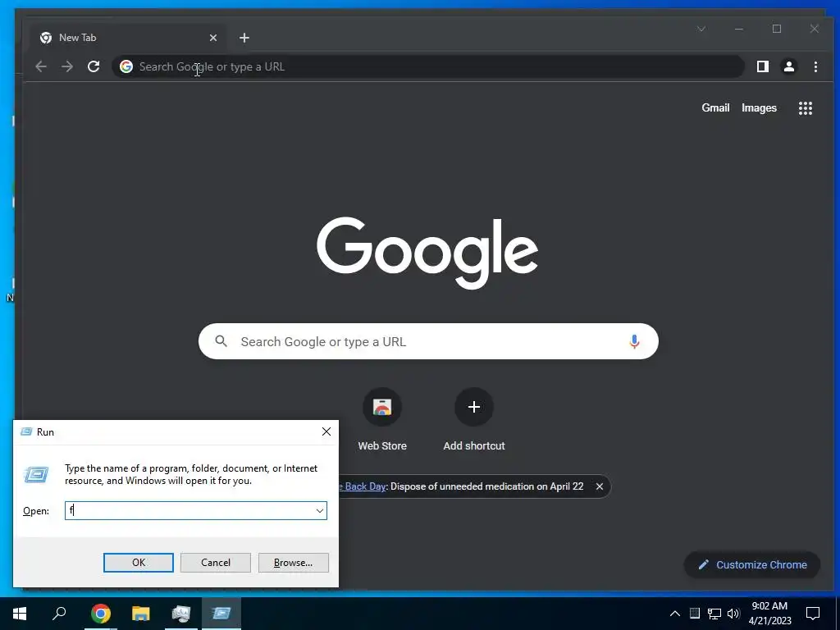Viewport: 840px width, 630px height.
Task: Cancel the Run dialog
Action: (216, 563)
